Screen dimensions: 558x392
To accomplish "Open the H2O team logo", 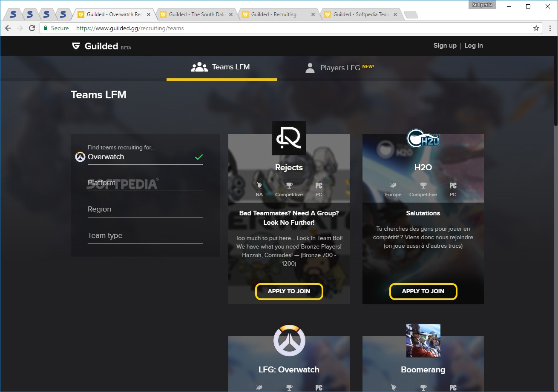I will pos(423,139).
